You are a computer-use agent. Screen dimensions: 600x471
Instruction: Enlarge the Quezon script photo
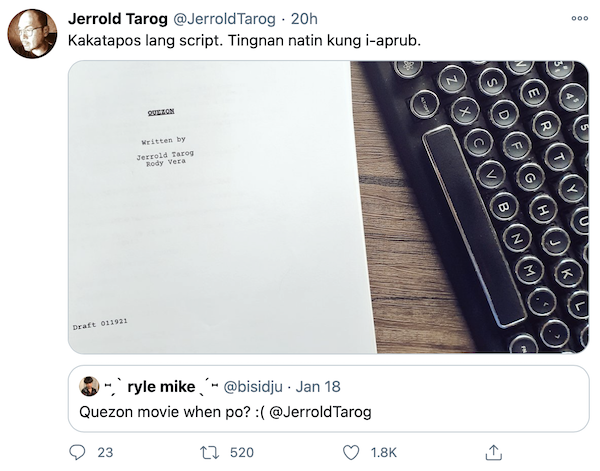click(328, 207)
